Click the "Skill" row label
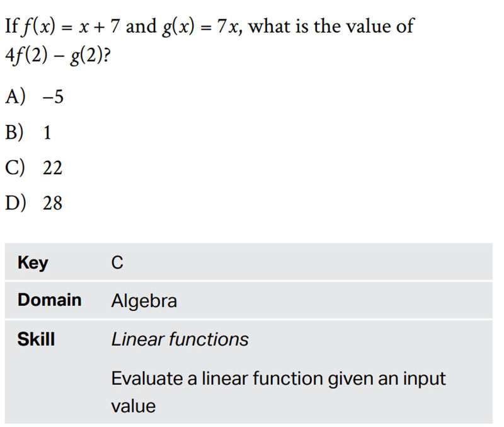Image resolution: width=504 pixels, height=427 pixels. point(36,339)
